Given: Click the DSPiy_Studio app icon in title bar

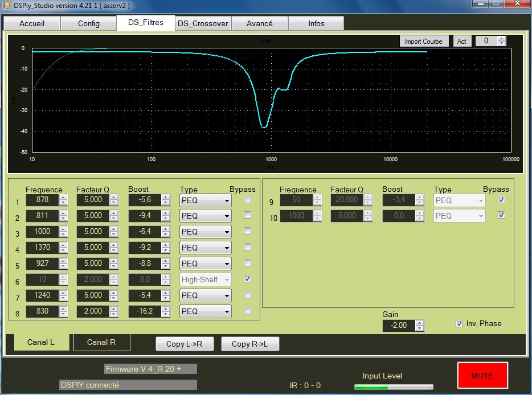Looking at the screenshot, I should point(7,5).
